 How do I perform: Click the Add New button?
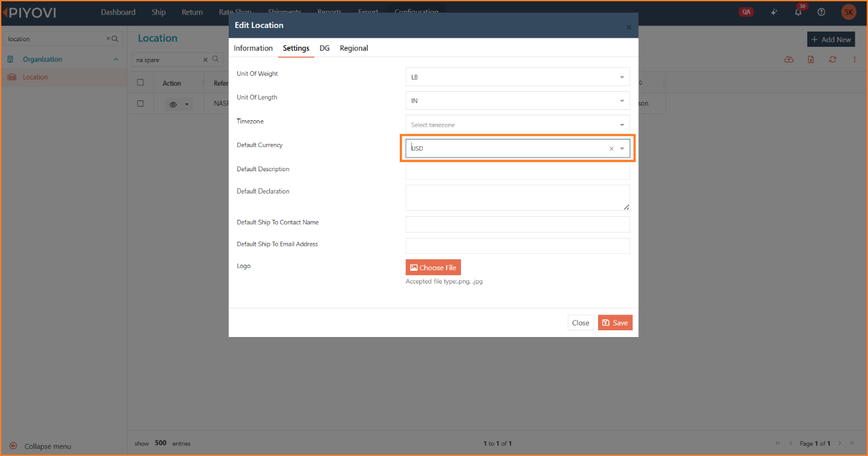831,39
